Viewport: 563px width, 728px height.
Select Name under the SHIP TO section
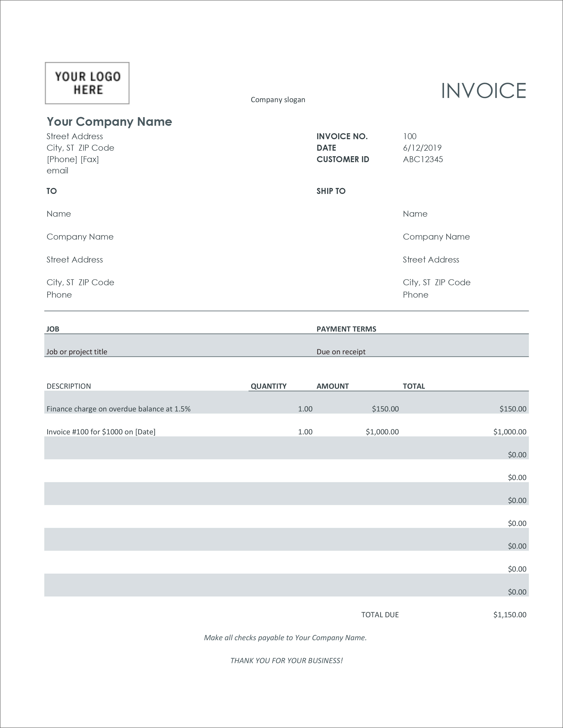pos(415,214)
